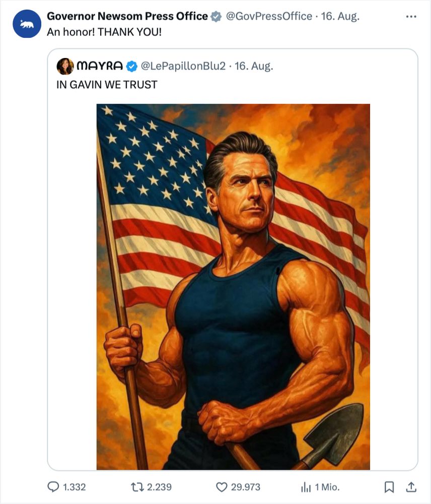Like the post with the heart icon

222,487
